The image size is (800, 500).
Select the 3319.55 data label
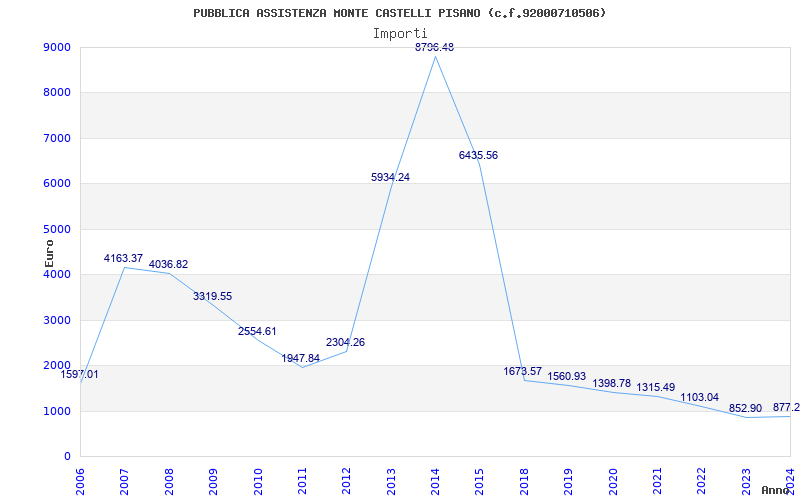point(212,296)
